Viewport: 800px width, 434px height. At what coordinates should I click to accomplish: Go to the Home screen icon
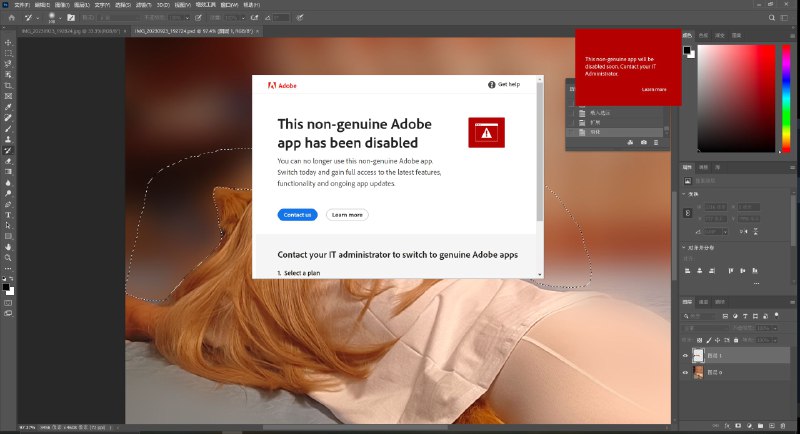12,18
